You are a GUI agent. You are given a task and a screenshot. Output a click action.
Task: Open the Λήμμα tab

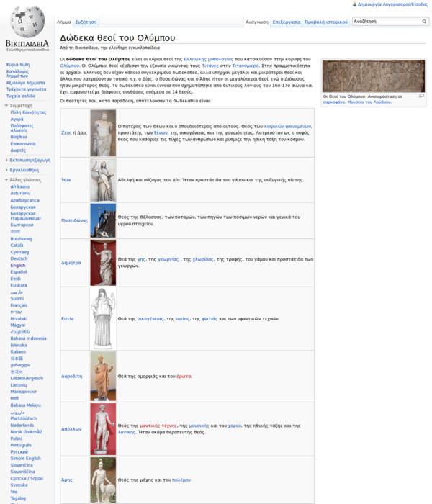(63, 22)
